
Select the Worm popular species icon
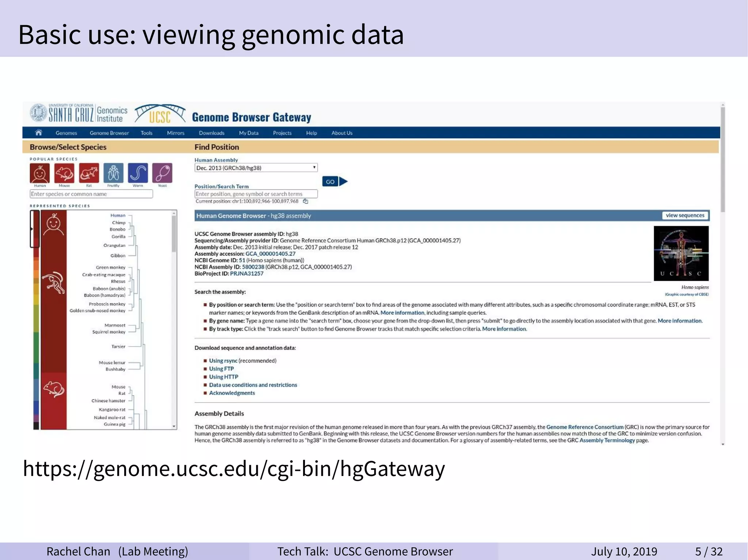138,173
